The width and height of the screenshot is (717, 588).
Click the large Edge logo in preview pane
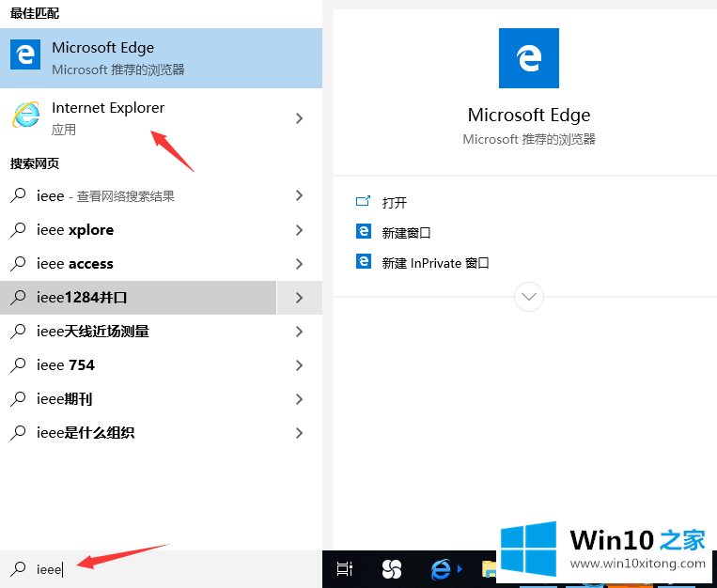point(528,58)
